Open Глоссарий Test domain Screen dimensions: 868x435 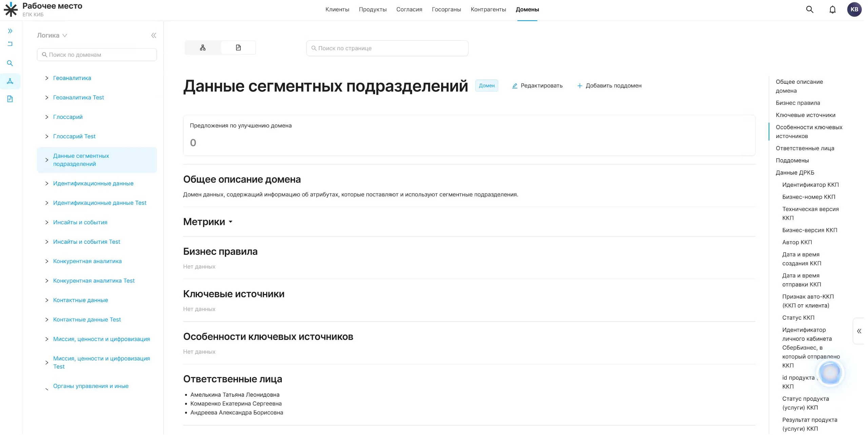pyautogui.click(x=74, y=136)
